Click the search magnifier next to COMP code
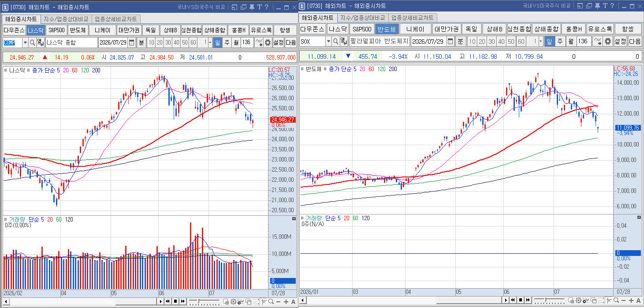Viewport: 644px width, 308px height. click(32, 43)
